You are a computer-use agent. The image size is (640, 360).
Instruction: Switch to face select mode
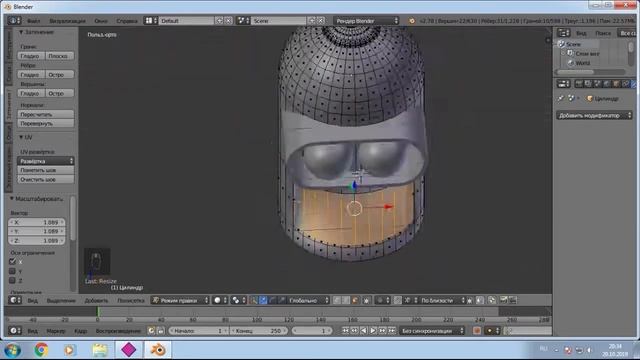pyautogui.click(x=355, y=300)
